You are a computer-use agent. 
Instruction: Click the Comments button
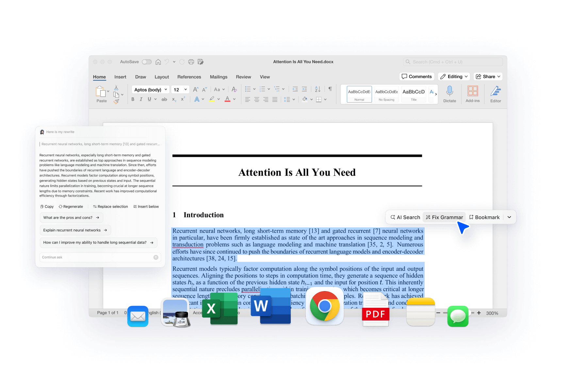[417, 76]
